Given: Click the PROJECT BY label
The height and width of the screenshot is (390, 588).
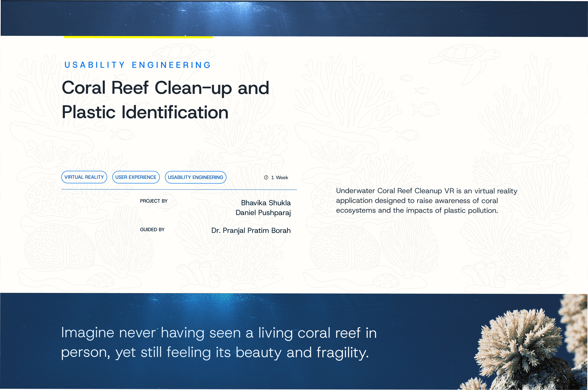Looking at the screenshot, I should pos(154,201).
